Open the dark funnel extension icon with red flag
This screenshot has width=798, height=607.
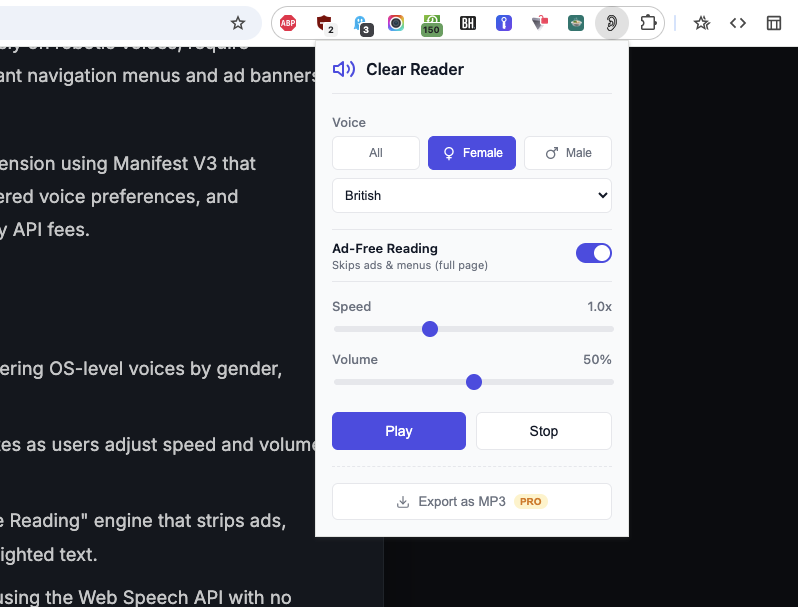pyautogui.click(x=540, y=23)
